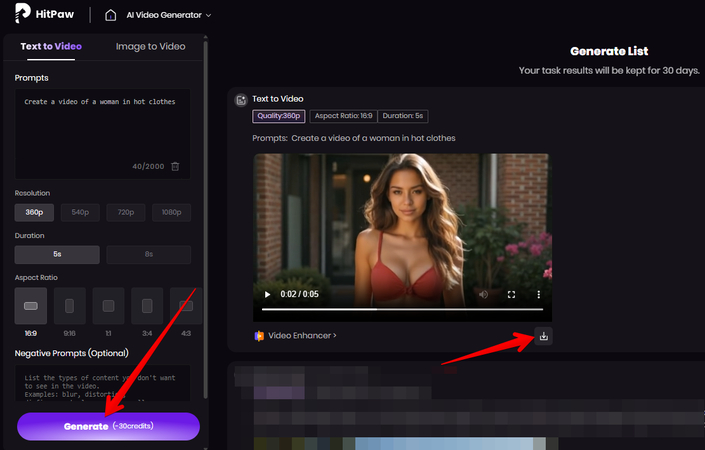Select the 1:1 aspect ratio
This screenshot has height=450, width=705.
click(x=108, y=306)
